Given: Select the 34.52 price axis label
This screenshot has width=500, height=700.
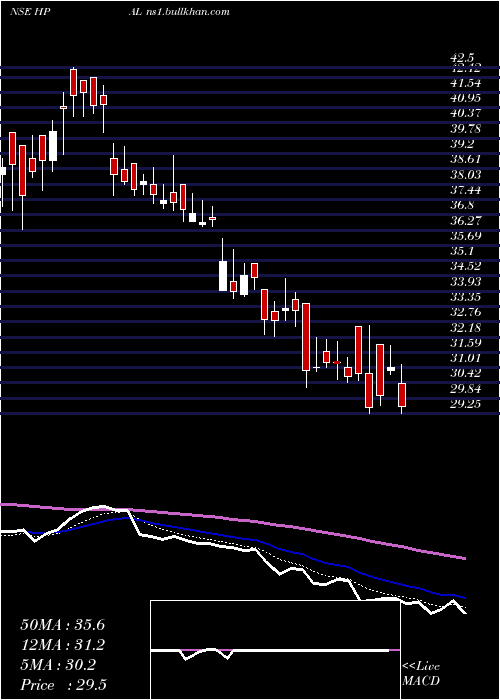Looking at the screenshot, I should click(466, 267).
